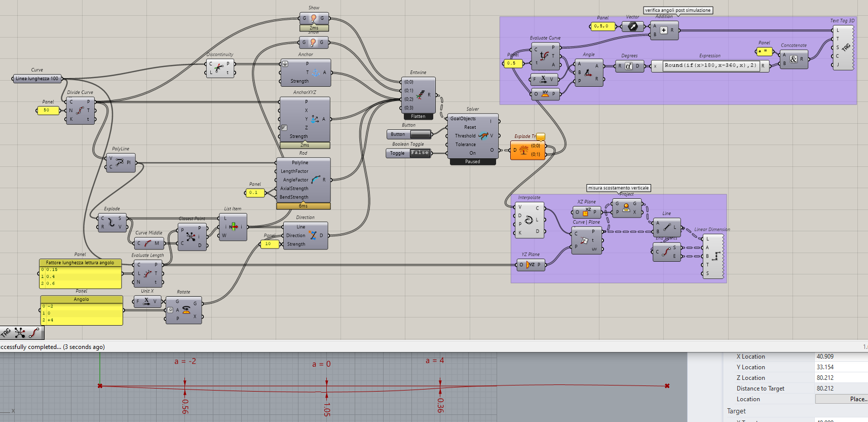The width and height of the screenshot is (868, 422).
Task: Click the star-node icon in canvas toolbar
Action: [x=20, y=333]
